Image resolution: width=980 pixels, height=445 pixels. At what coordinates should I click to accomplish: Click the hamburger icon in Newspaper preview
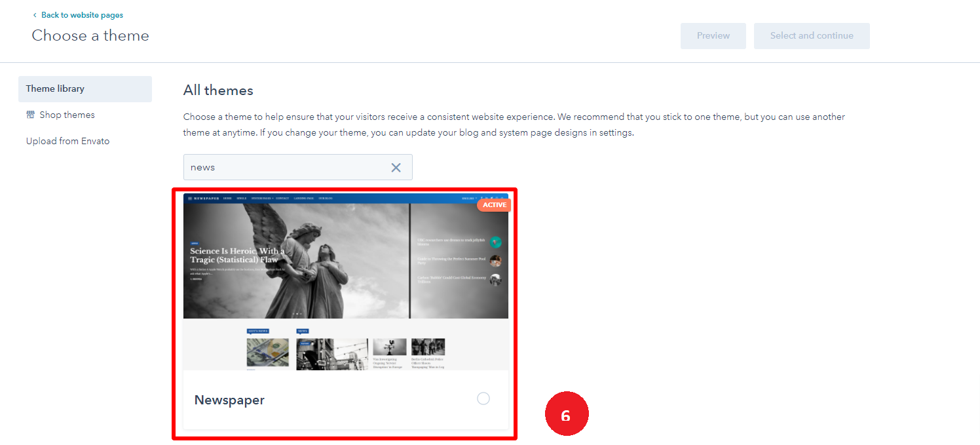[190, 198]
